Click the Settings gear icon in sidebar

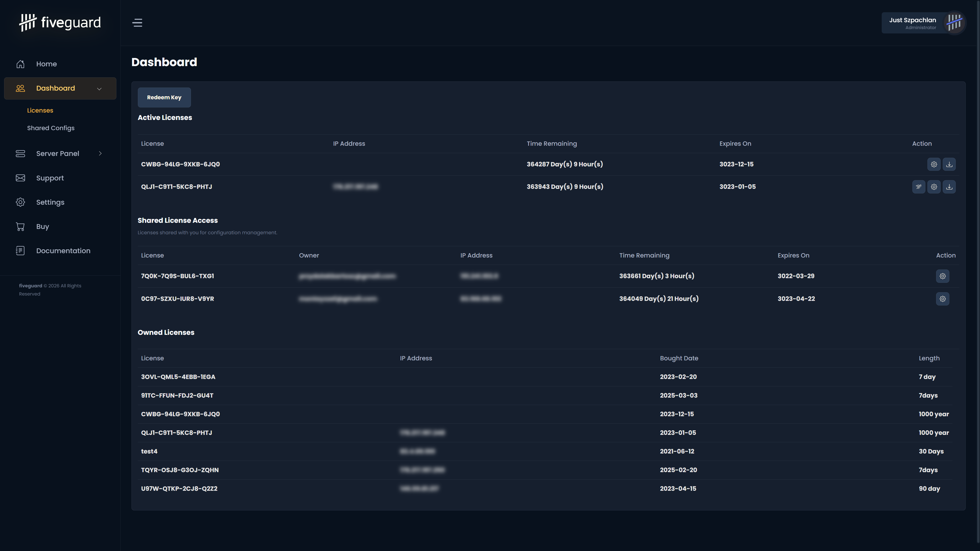20,202
